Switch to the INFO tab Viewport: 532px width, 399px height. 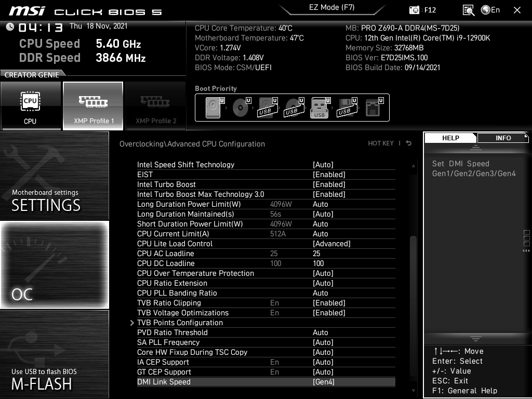(x=503, y=138)
